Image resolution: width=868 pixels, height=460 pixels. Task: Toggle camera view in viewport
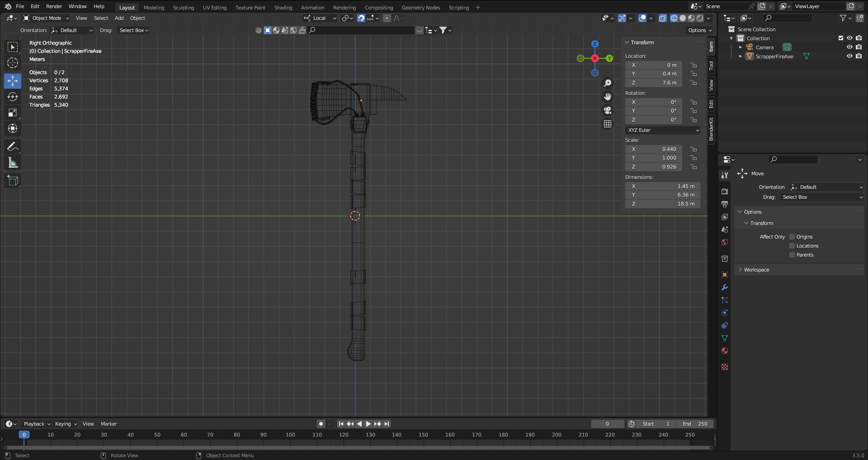(608, 110)
